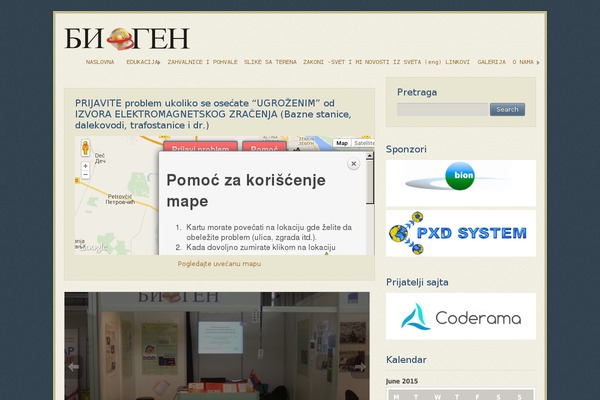The height and width of the screenshot is (400, 600).
Task: Zoom out the map with minus
Action: 85,175
